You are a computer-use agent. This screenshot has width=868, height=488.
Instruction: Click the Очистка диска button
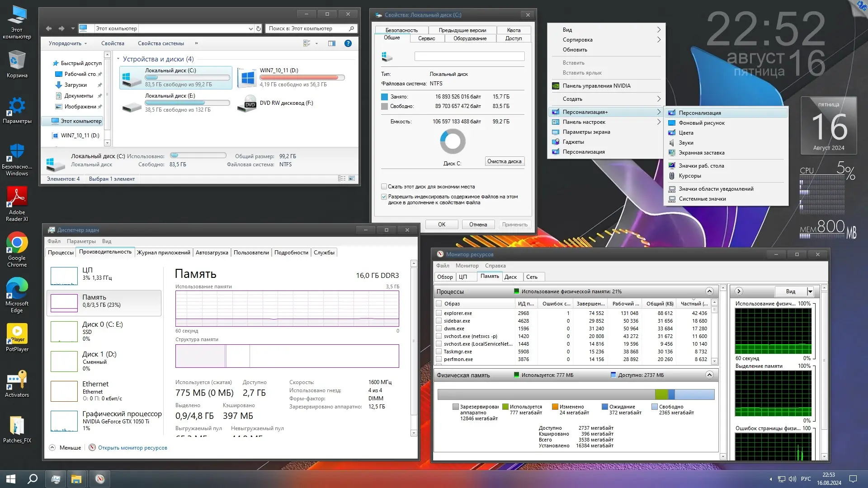click(504, 161)
